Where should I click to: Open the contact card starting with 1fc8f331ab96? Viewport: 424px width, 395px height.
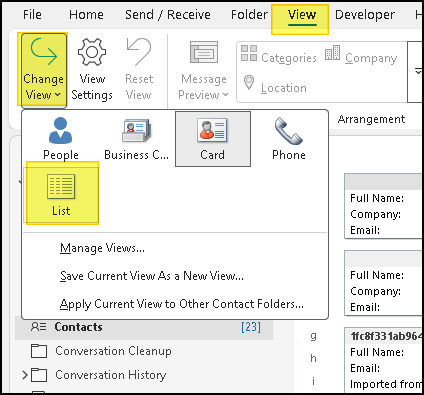[384, 360]
